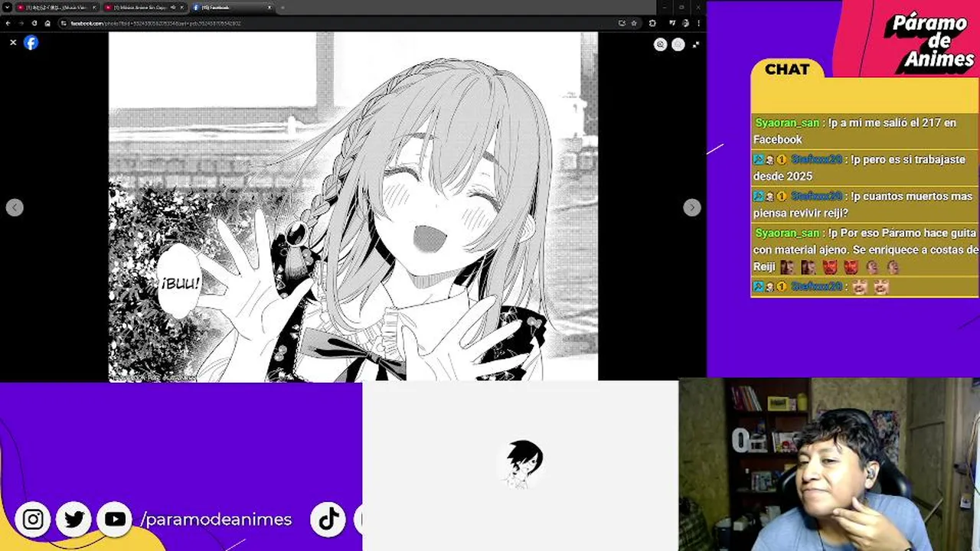
Task: Open the extensions puzzle menu
Action: pyautogui.click(x=652, y=23)
